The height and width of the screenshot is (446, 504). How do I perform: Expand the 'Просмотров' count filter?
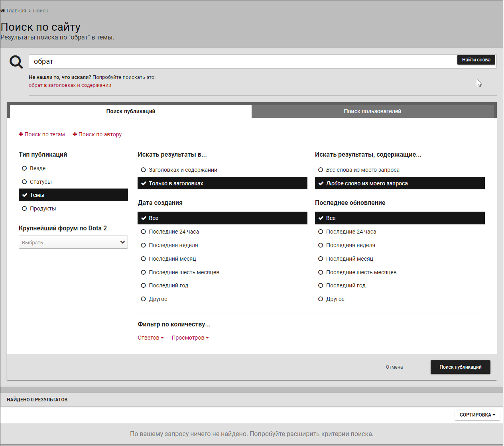coord(190,338)
